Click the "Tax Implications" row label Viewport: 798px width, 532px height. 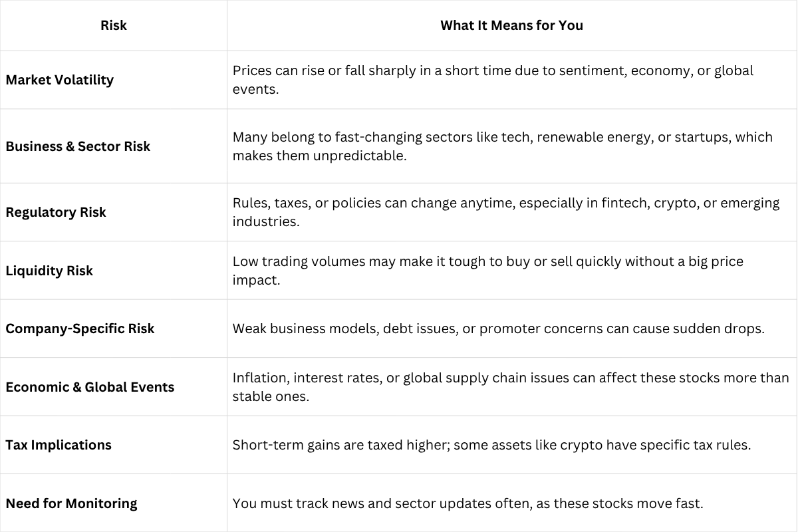59,445
